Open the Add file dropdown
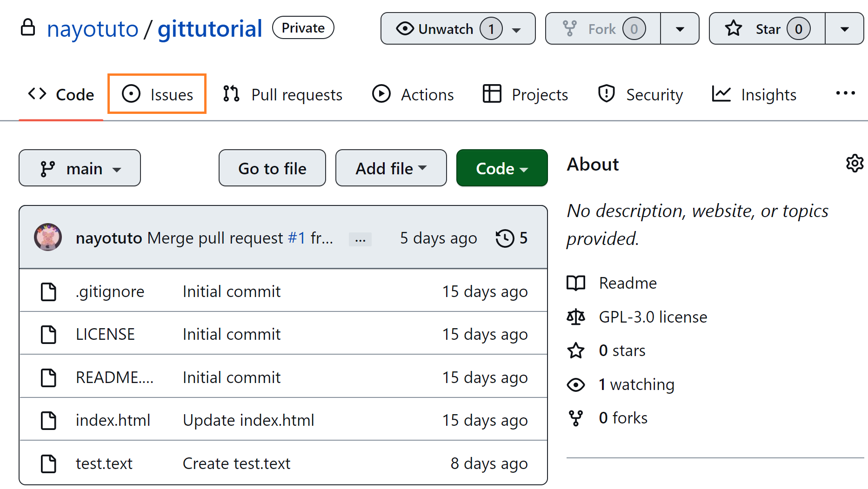The height and width of the screenshot is (489, 868). click(391, 168)
